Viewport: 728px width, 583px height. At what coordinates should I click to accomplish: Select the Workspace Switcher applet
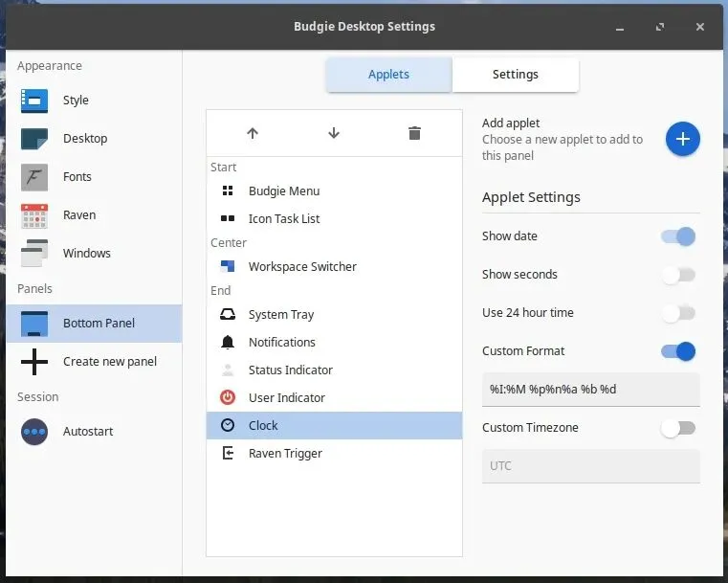click(x=301, y=267)
